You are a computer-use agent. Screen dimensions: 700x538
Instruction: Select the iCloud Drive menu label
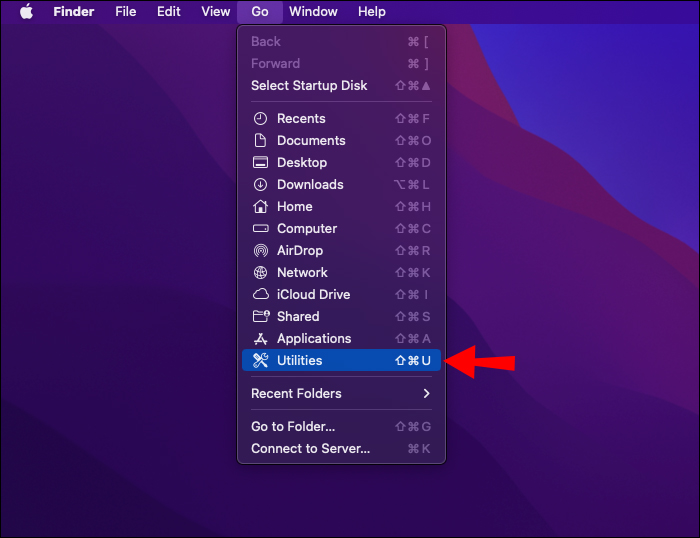click(313, 294)
